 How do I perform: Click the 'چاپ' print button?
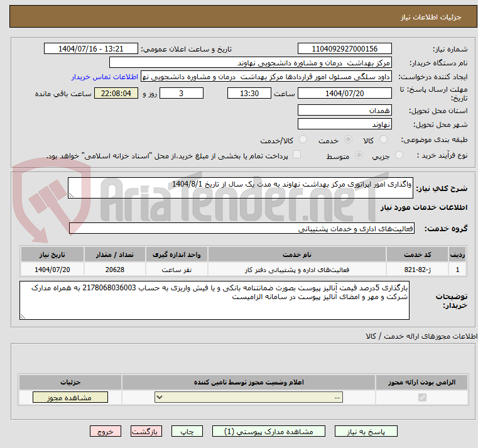pyautogui.click(x=187, y=432)
